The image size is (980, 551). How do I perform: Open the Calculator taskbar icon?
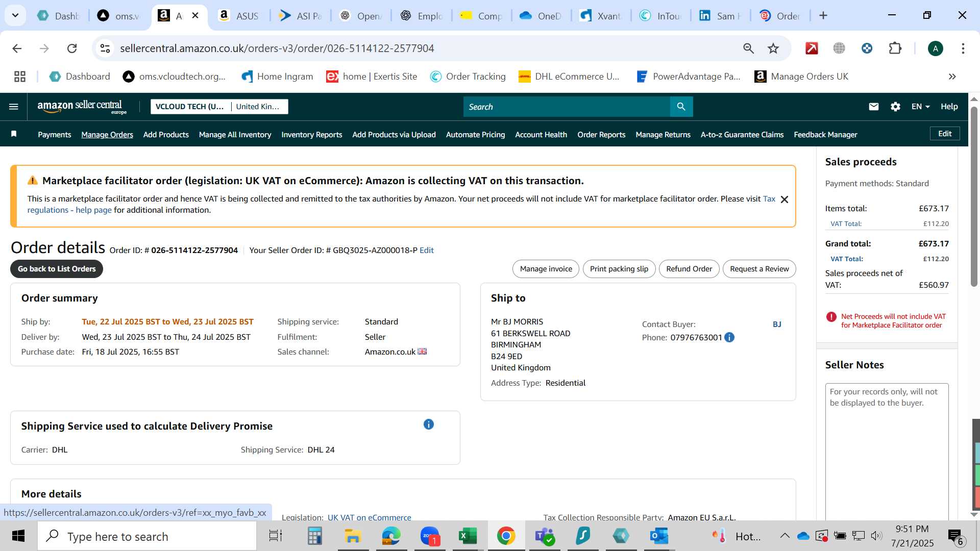tap(314, 536)
